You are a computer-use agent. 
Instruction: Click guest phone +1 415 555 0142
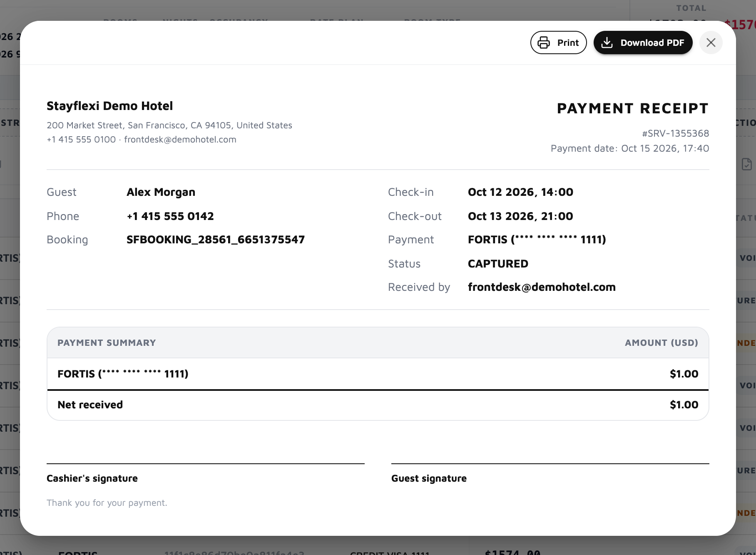170,216
